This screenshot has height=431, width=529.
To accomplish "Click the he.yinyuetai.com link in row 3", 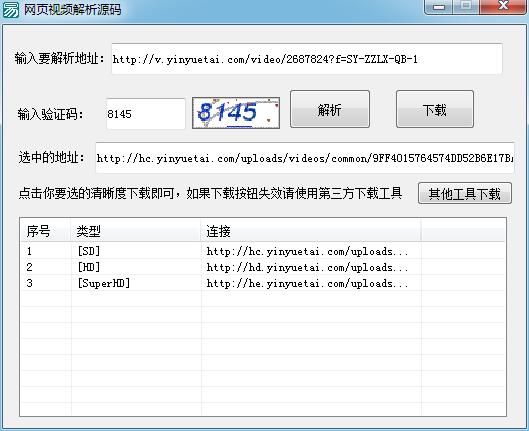I will [307, 283].
